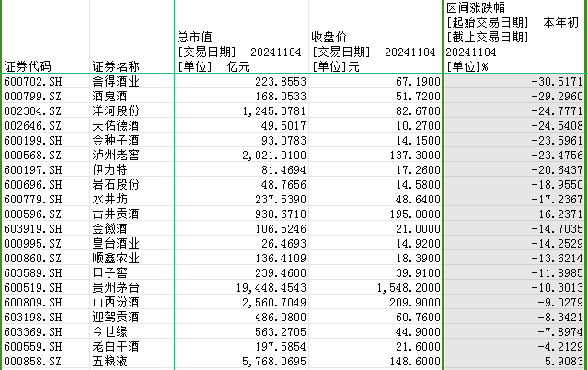The image size is (588, 370).
Task: Select the 金种子酒 name cell
Action: coord(132,140)
